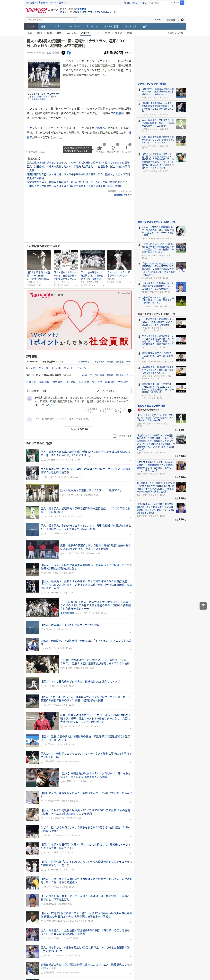Click the コメントを書く button
The image size is (210, 980).
click(105, 391)
